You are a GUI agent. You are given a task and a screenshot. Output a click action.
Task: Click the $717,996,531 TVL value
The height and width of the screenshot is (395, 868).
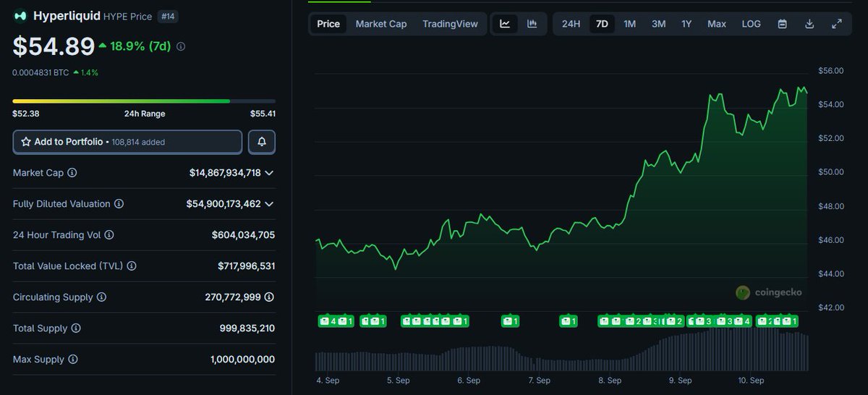click(x=247, y=266)
